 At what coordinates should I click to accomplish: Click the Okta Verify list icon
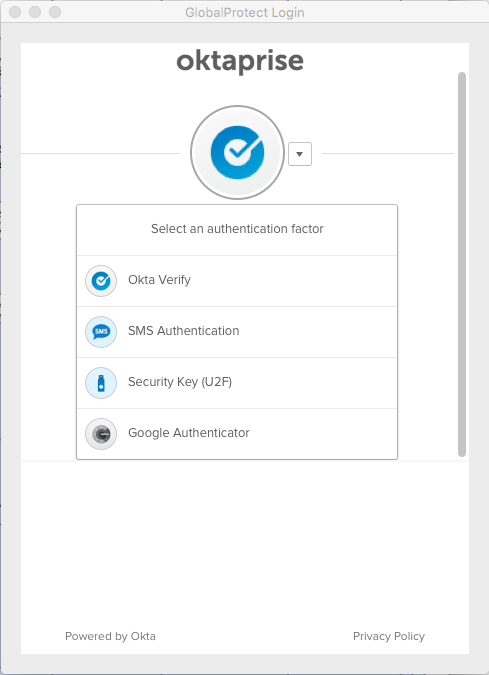[101, 281]
